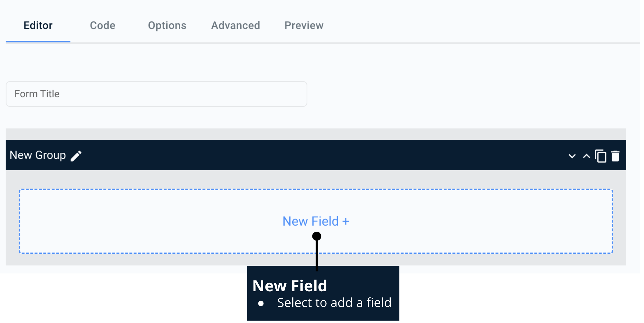
Task: Click the New Group title text
Action: [x=38, y=155]
